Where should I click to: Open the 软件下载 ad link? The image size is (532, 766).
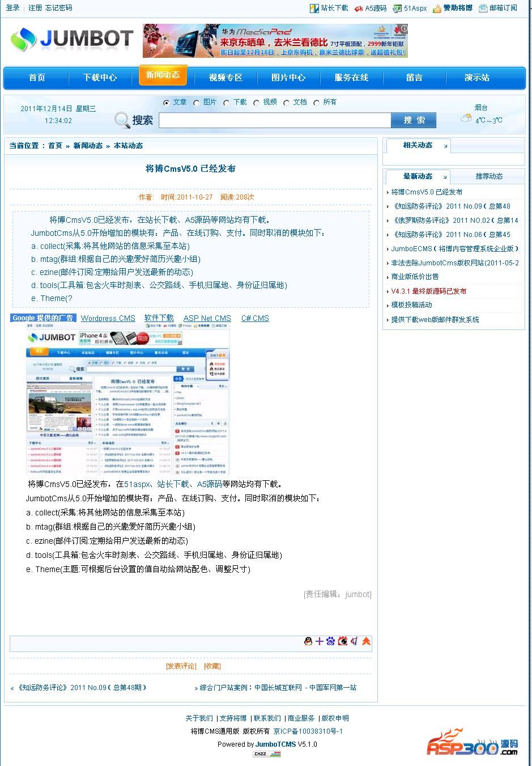[x=159, y=319]
